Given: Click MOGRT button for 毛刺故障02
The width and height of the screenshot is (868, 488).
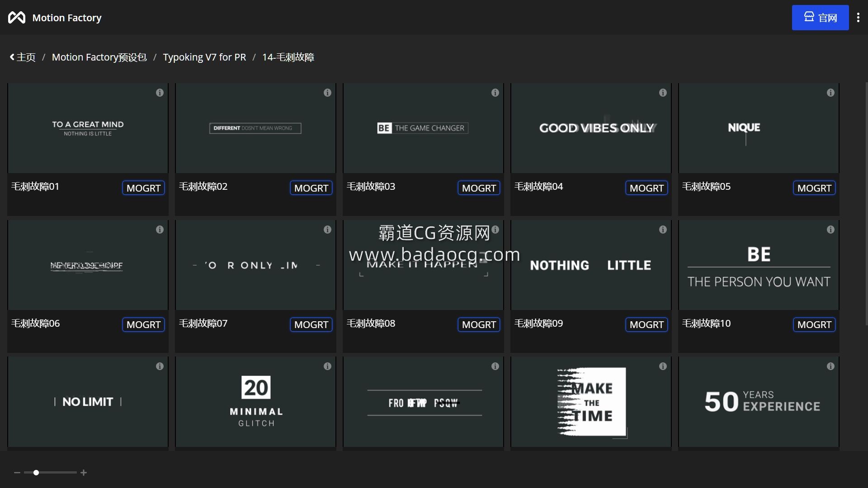Looking at the screenshot, I should (x=311, y=188).
